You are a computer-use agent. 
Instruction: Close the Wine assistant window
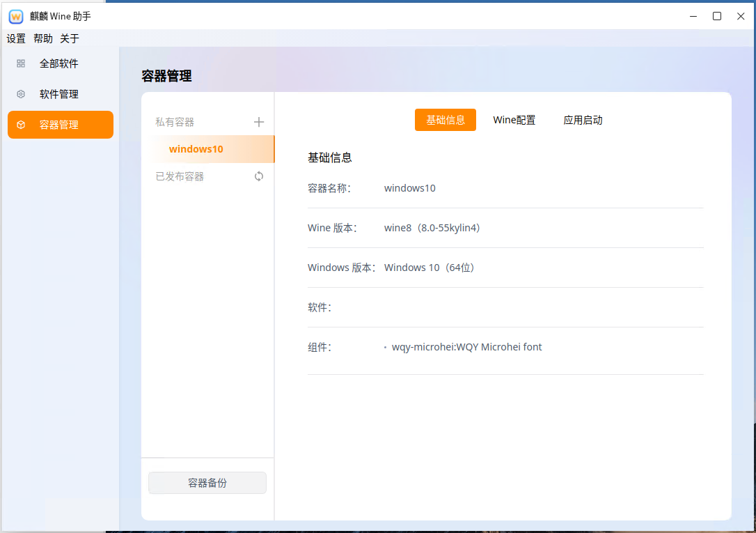coord(741,17)
